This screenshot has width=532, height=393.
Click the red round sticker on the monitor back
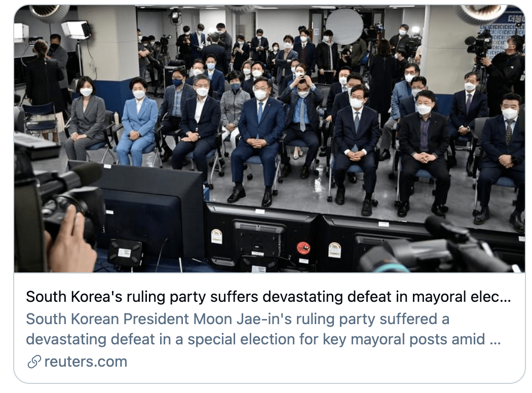point(303,248)
